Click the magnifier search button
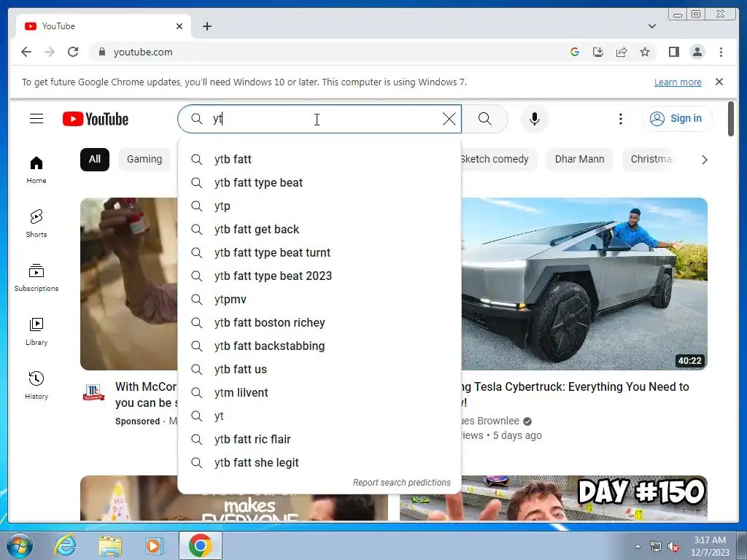Viewport: 747px width, 560px height. coord(485,119)
